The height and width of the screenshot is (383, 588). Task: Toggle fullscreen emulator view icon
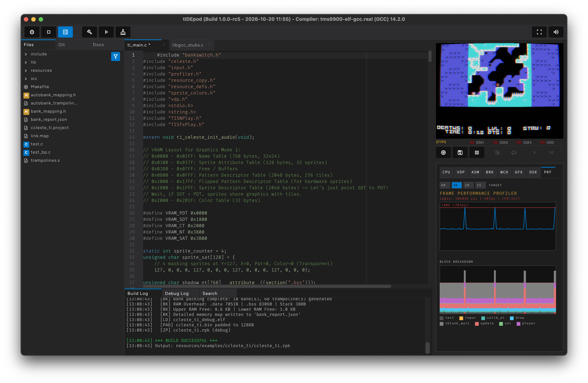[x=539, y=32]
